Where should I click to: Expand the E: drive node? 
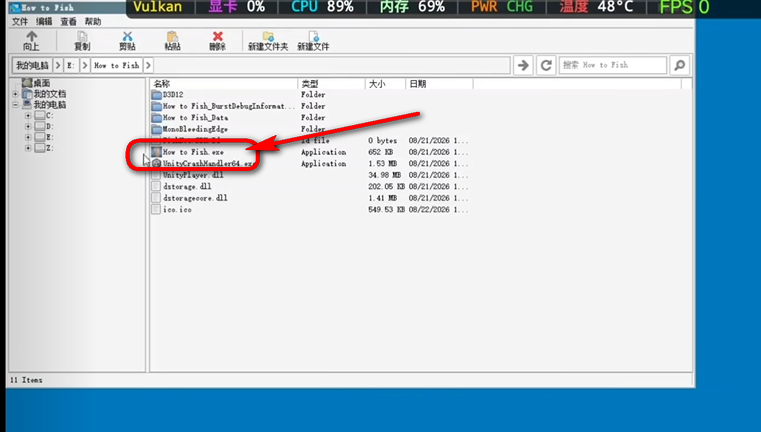coord(28,137)
